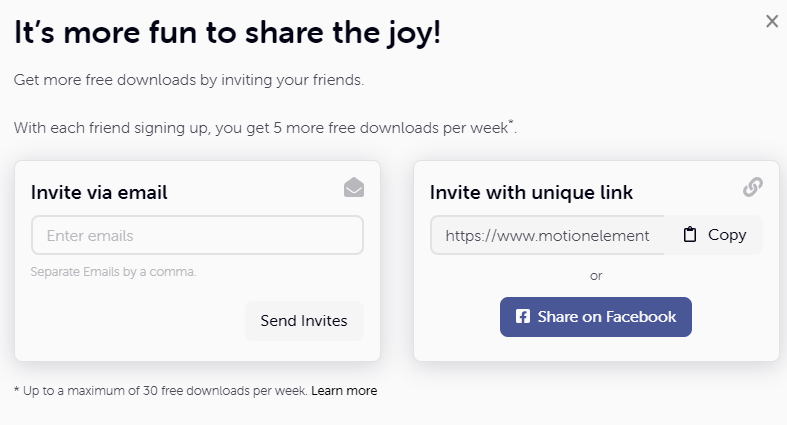This screenshot has height=425, width=787.
Task: Click the maximum 30 free downloads footnote
Action: [x=161, y=390]
